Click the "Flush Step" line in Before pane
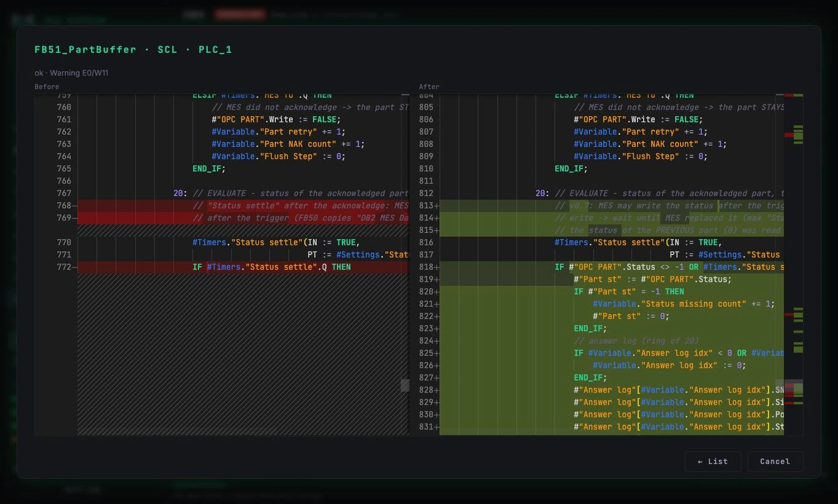This screenshot has height=504, width=838. coord(243,157)
